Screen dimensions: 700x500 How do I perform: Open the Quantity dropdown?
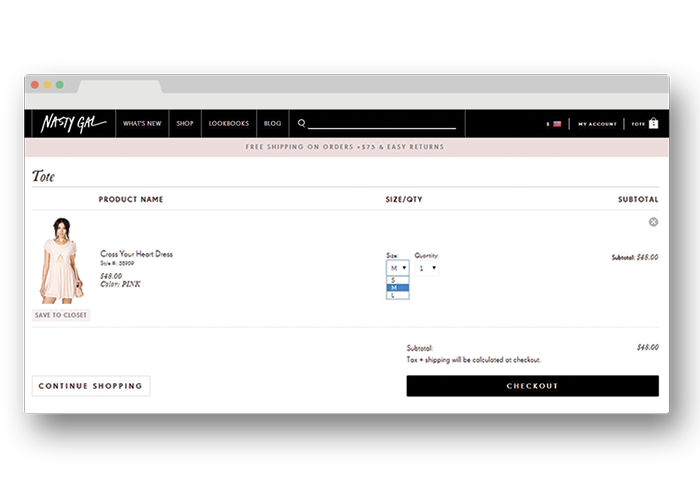(x=427, y=268)
